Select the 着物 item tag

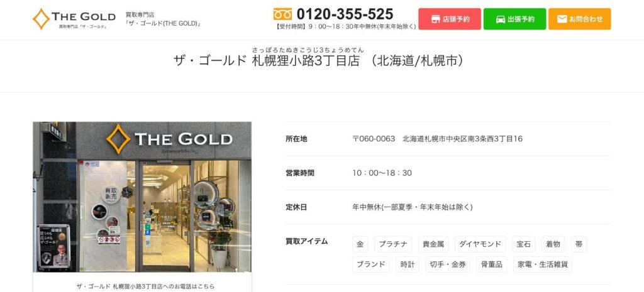[x=553, y=244]
